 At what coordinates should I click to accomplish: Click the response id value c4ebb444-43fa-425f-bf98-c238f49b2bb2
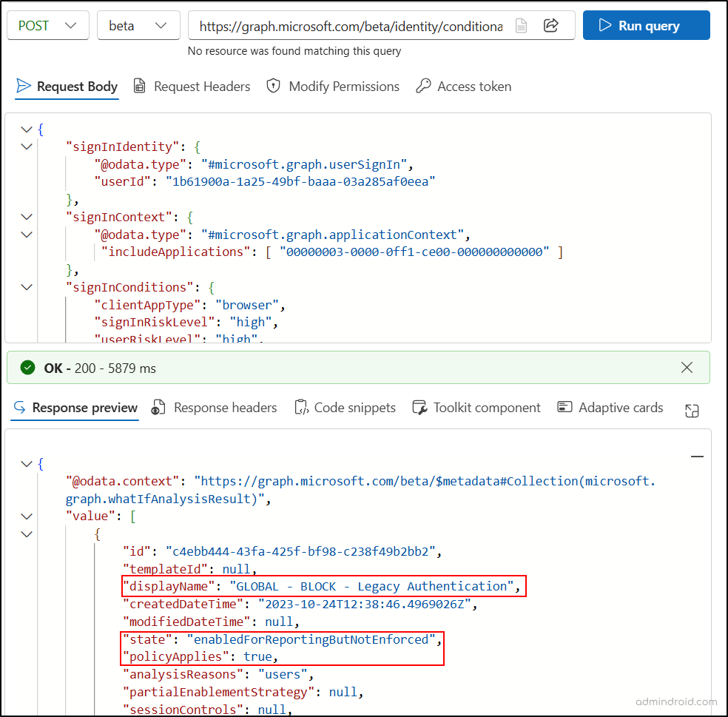300,552
